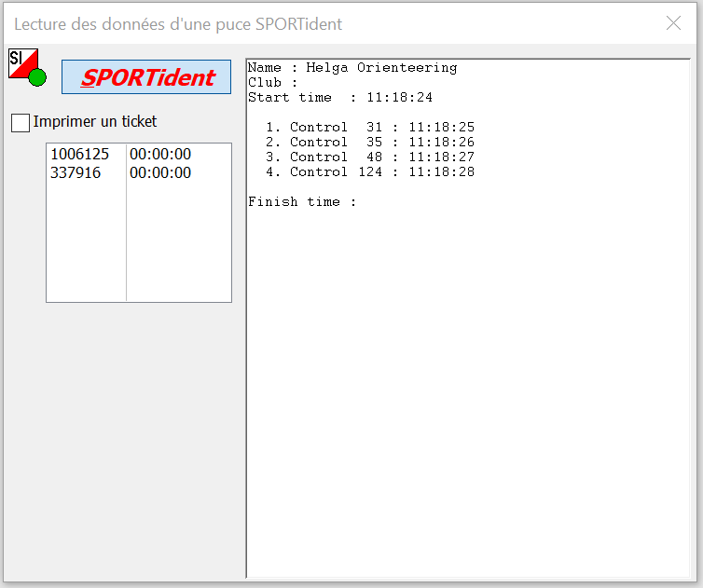Click the Control 48 punch line
This screenshot has width=703, height=588.
370,157
